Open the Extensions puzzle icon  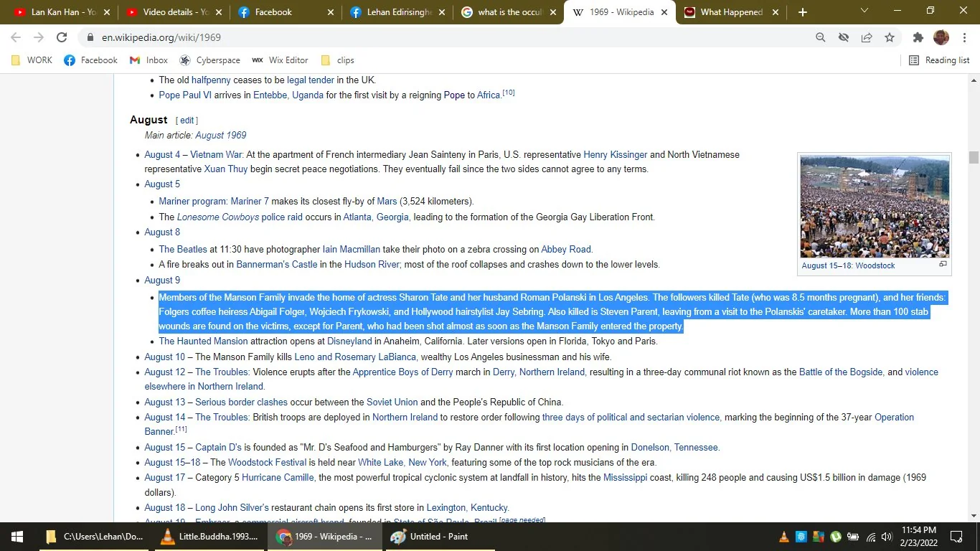918,37
